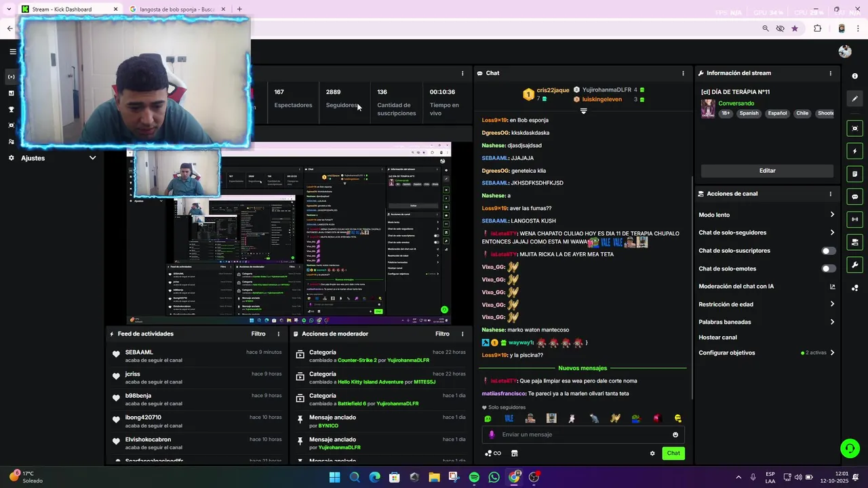Image resolution: width=868 pixels, height=488 pixels.
Task: Click the three-dots icon below wrench in sidebar
Action: point(854,288)
